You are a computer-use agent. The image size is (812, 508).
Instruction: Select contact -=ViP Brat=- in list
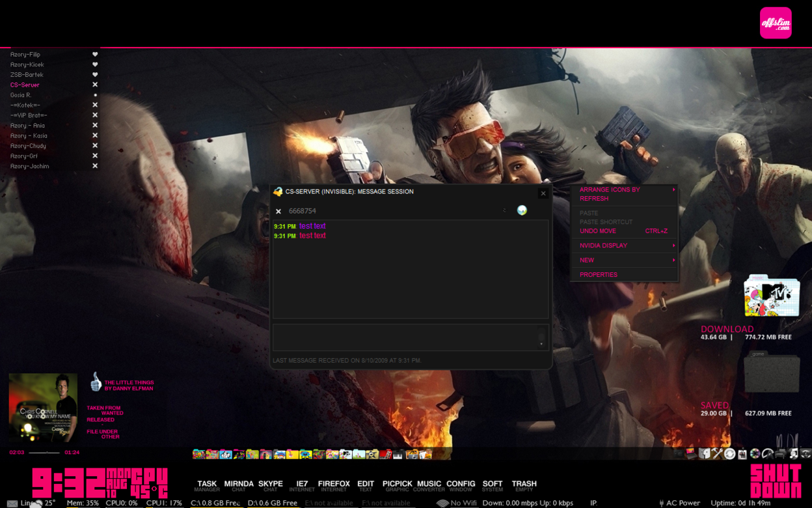29,115
